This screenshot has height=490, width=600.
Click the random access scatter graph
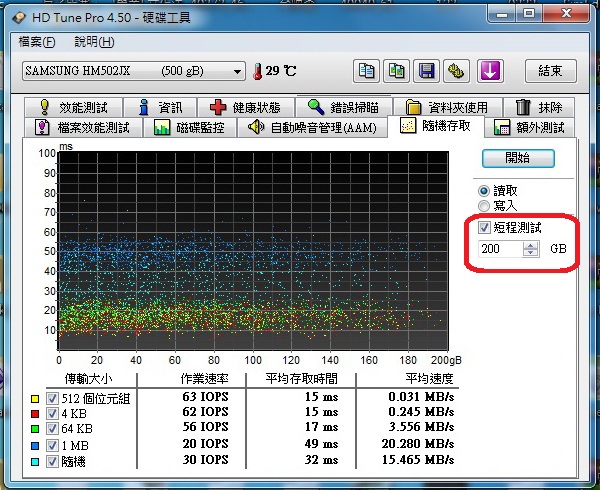[253, 251]
